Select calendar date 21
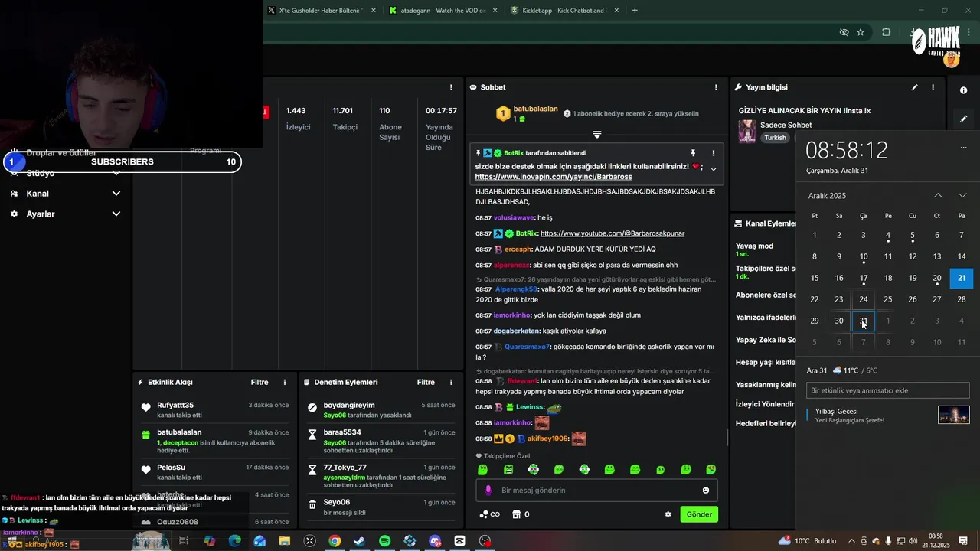This screenshot has width=980, height=551. (962, 278)
